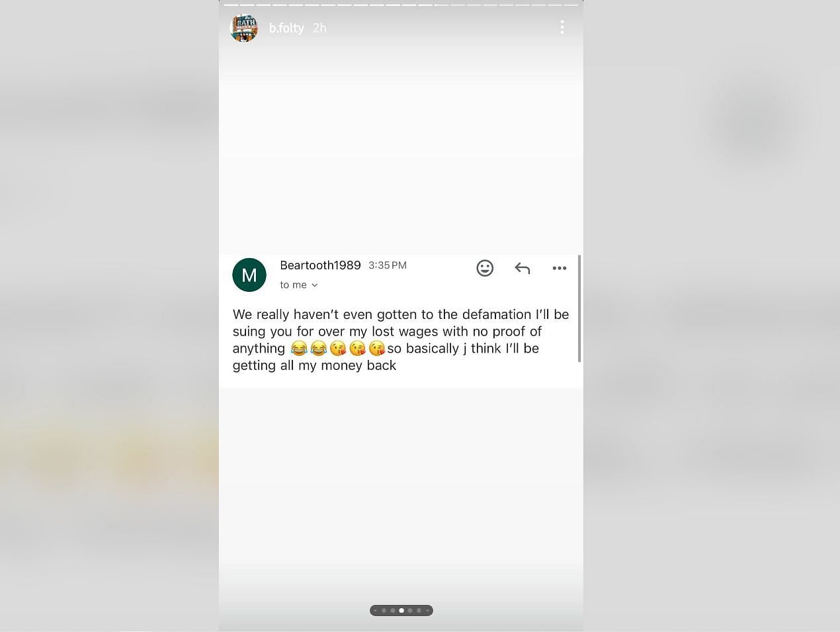The height and width of the screenshot is (632, 840).
Task: Select the last pagination dot
Action: pyautogui.click(x=427, y=610)
